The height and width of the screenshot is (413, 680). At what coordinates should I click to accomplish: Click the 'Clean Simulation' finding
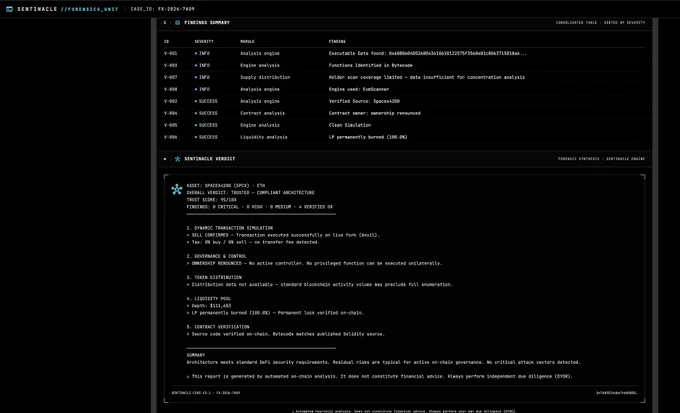[x=350, y=125]
